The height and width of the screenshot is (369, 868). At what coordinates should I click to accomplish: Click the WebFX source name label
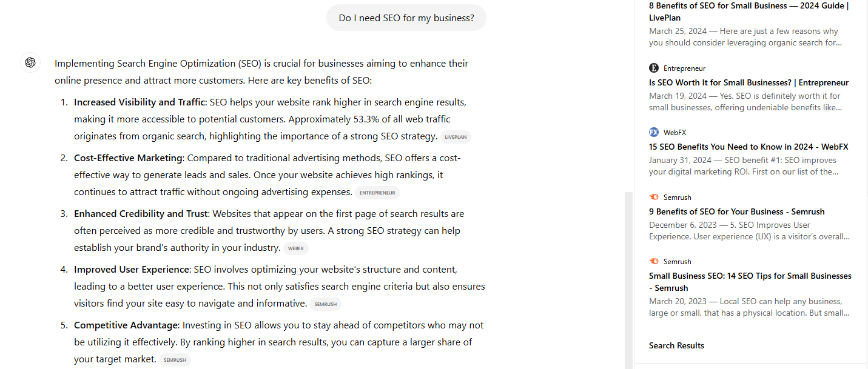pos(675,132)
